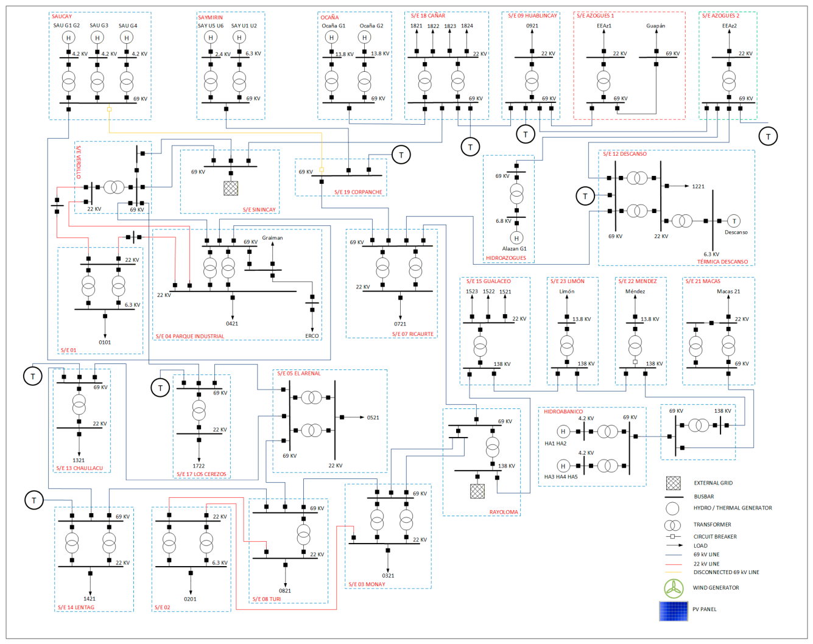Select the Alazan G1 generator H symbol
The image size is (813, 644).
516,239
